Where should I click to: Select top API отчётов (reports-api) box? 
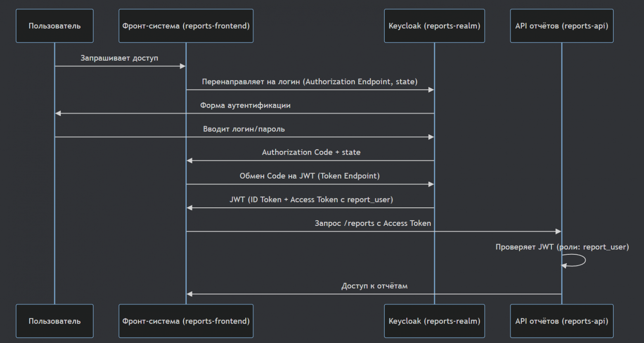coord(561,26)
